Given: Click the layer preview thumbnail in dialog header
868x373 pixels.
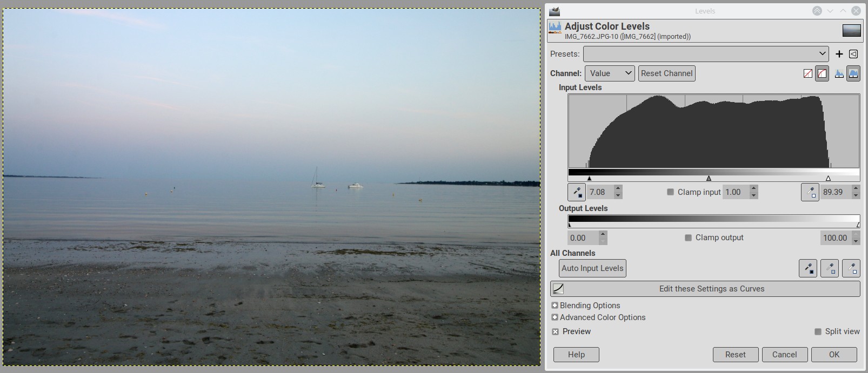Looking at the screenshot, I should point(852,30).
